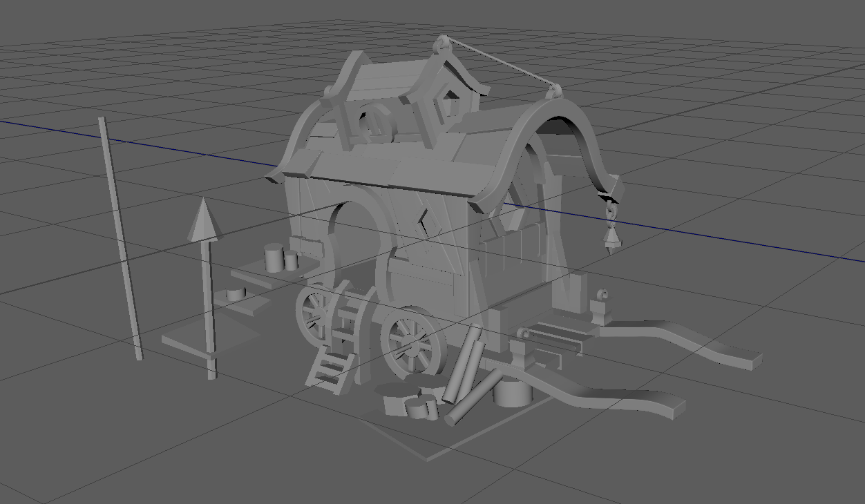
Task: Select the large barrel beside the leaning logs
Action: [x=512, y=391]
